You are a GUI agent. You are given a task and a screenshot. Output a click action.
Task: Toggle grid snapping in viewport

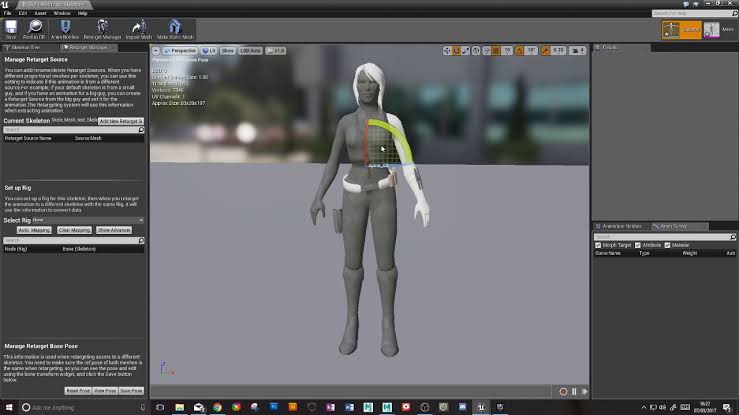pos(496,50)
